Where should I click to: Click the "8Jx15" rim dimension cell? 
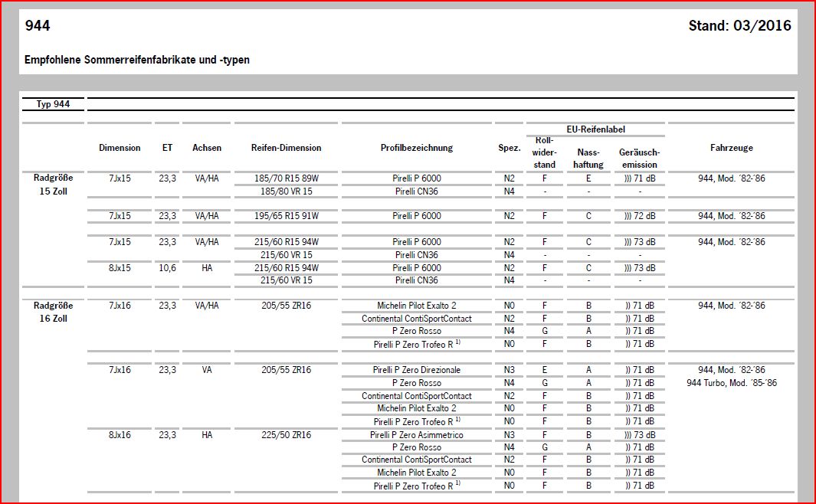tap(120, 267)
